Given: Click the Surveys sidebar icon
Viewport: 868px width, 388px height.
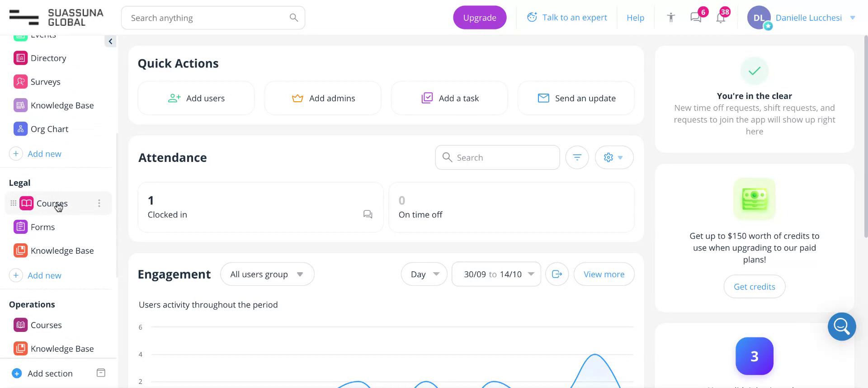Looking at the screenshot, I should click(x=20, y=81).
